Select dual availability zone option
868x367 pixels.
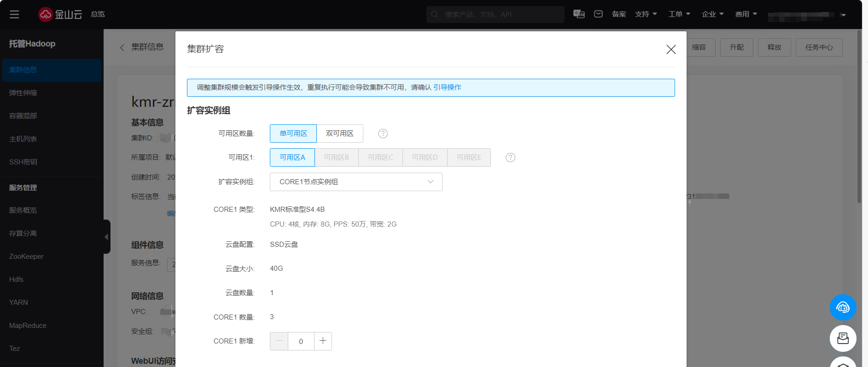(x=340, y=134)
